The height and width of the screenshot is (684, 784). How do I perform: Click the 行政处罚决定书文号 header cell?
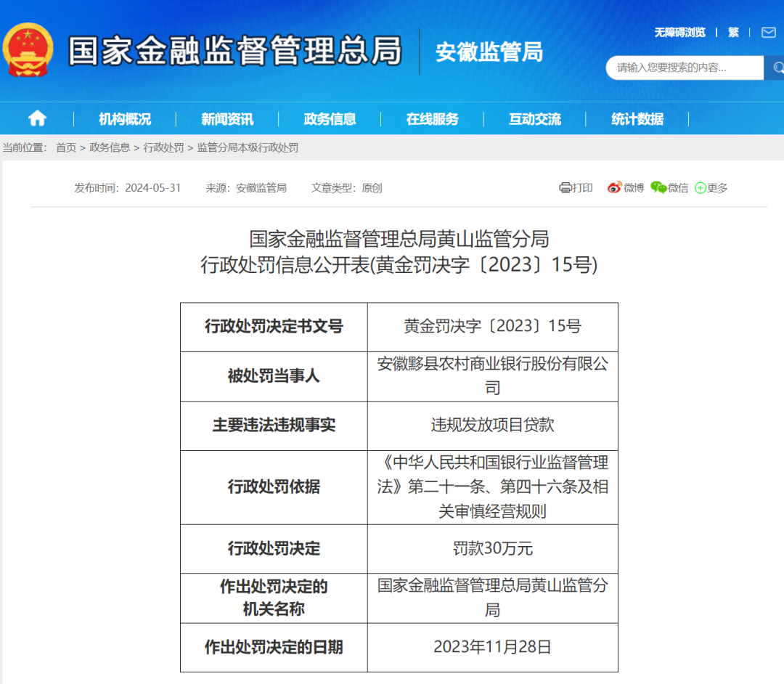pyautogui.click(x=274, y=327)
